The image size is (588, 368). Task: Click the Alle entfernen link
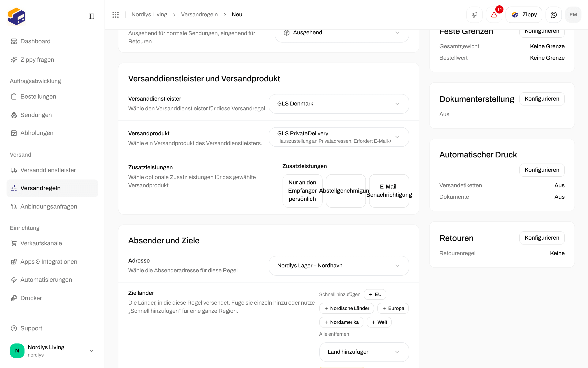(x=334, y=334)
